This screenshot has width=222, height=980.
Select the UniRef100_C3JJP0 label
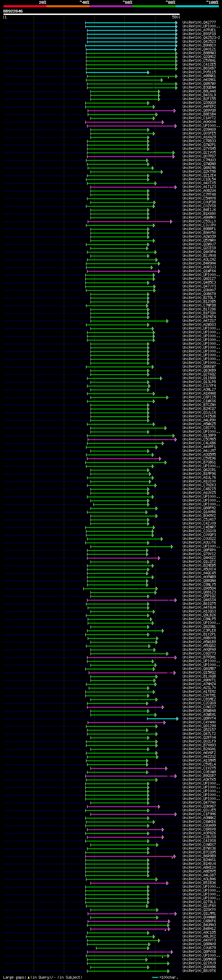pyautogui.click(x=199, y=225)
